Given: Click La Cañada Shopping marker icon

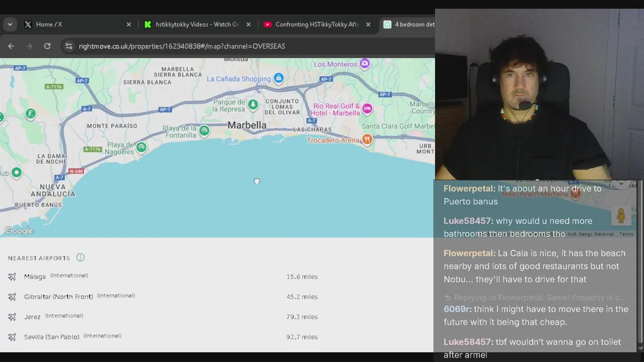Looking at the screenshot, I should point(278,78).
